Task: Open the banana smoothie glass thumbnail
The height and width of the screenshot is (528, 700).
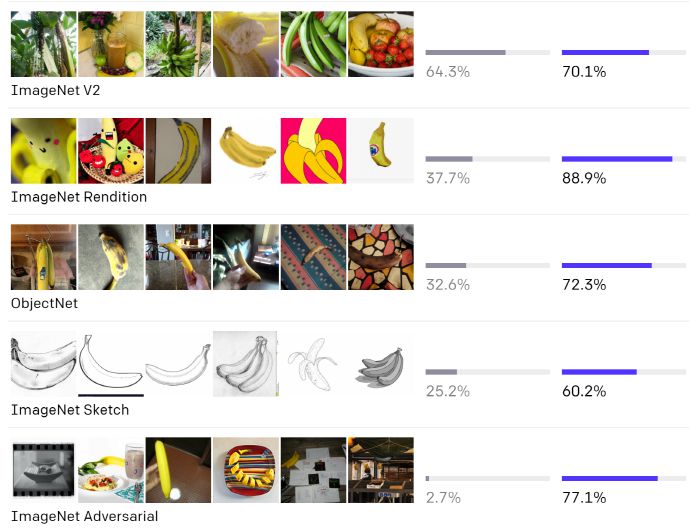Action: click(111, 44)
